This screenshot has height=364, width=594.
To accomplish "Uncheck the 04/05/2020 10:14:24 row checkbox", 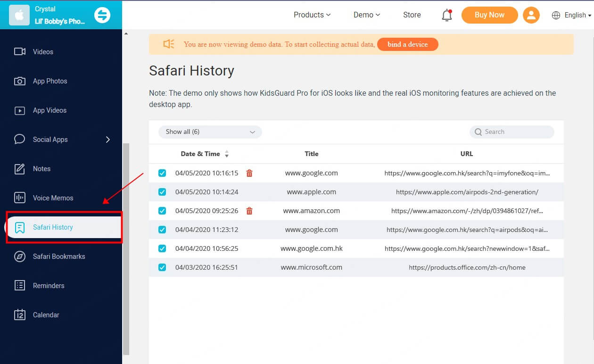I will 162,192.
